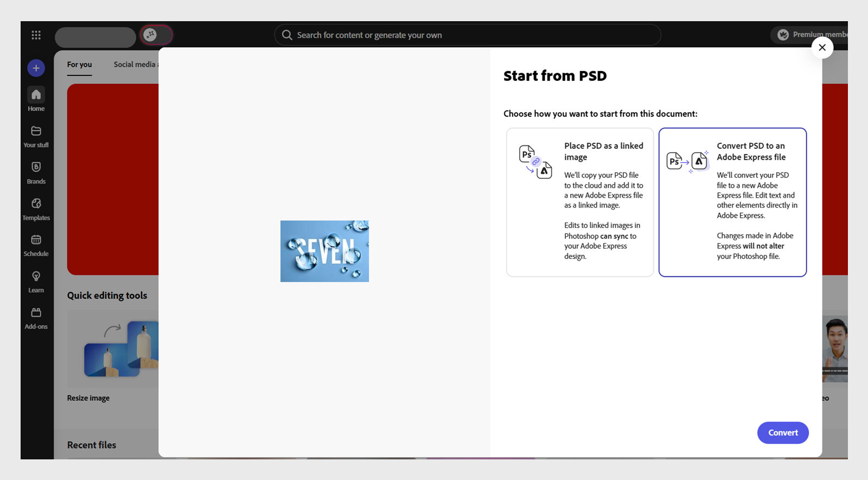Click the Convert button
The image size is (868, 480).
pos(783,433)
